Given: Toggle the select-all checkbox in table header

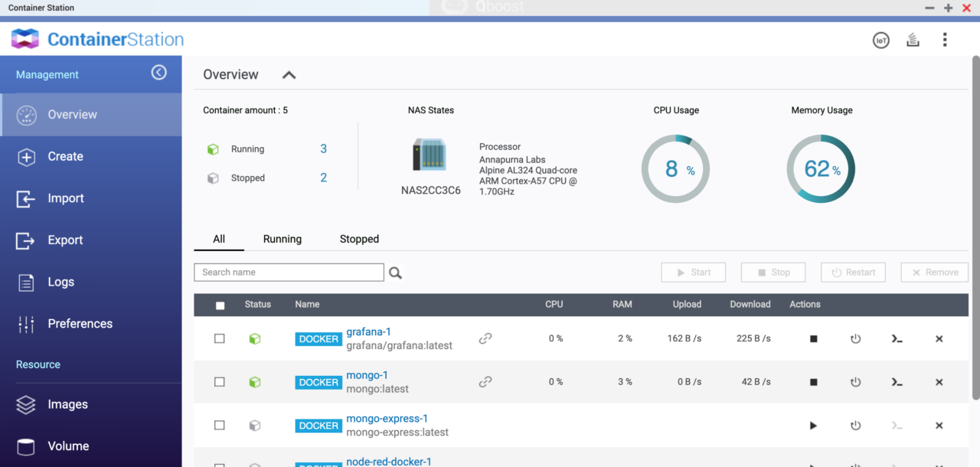Looking at the screenshot, I should point(220,305).
